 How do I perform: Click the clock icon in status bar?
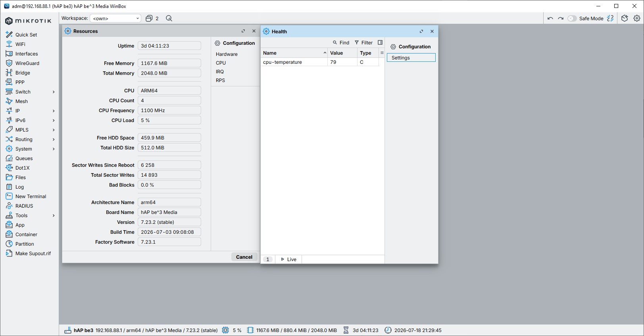(388, 330)
